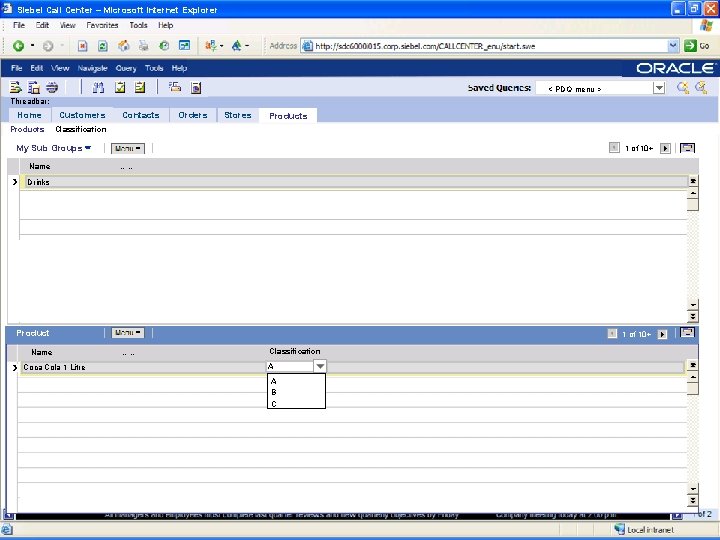
Task: Click the binoculars search icon
Action: [98, 87]
